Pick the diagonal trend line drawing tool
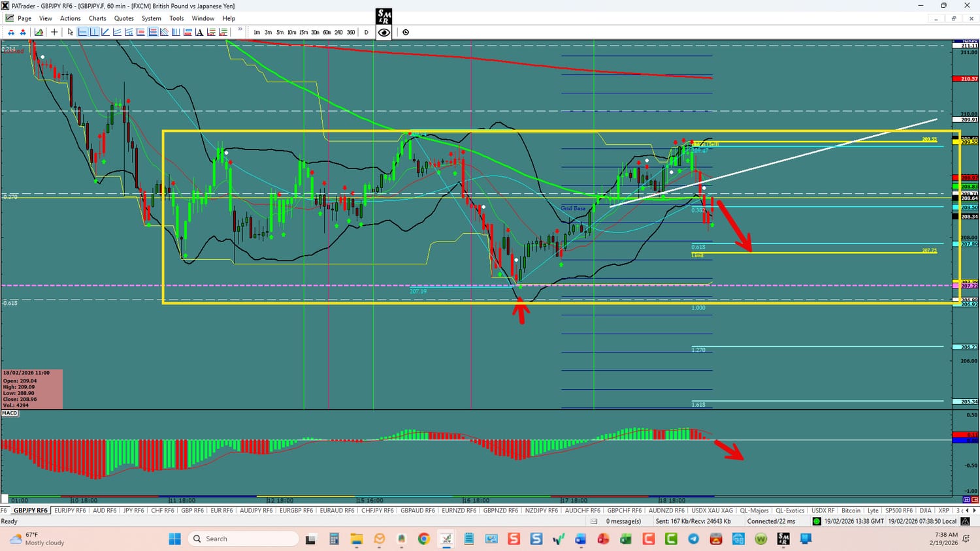Screen dimensions: 980x551 106,32
